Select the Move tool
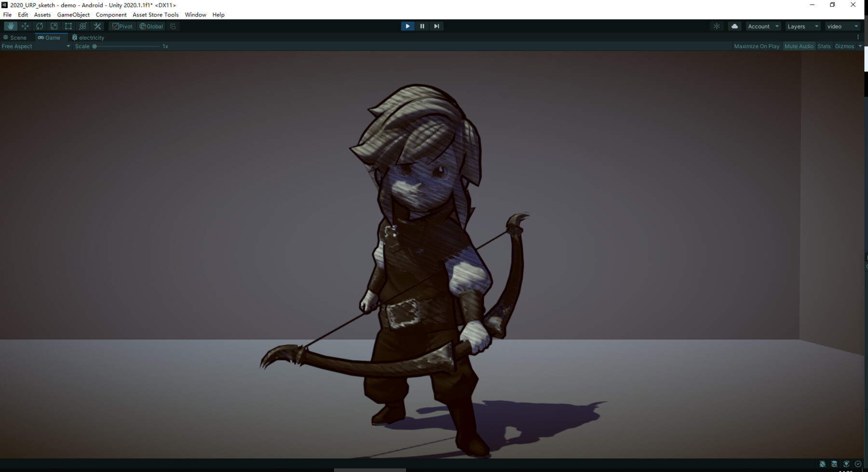Image resolution: width=868 pixels, height=472 pixels. tap(25, 26)
